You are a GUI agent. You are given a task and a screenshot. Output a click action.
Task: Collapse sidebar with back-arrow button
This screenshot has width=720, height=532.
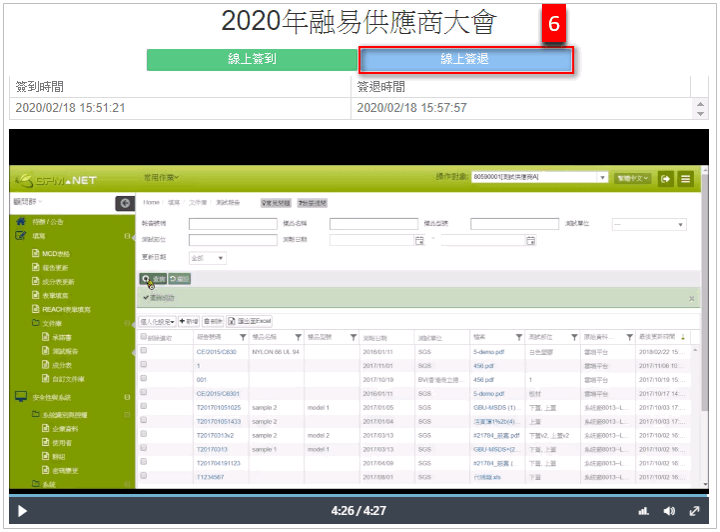[125, 203]
